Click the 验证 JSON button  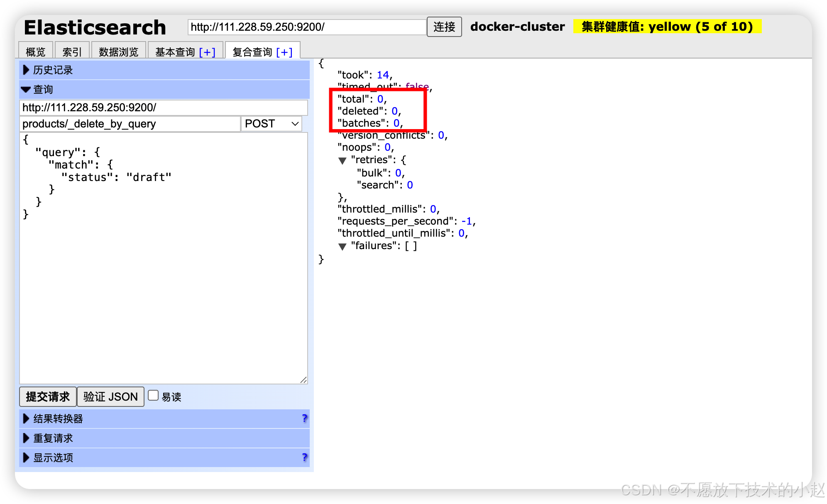click(x=110, y=396)
